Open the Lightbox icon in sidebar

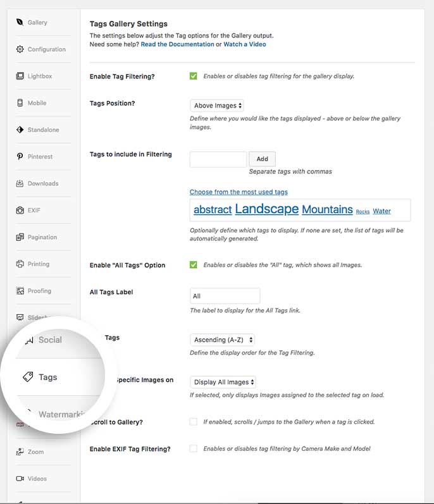tap(20, 76)
